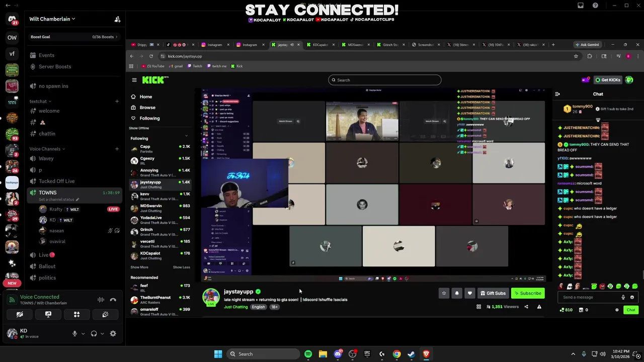Toggle Show Offline following list
This screenshot has width=644, height=362.
click(140, 128)
